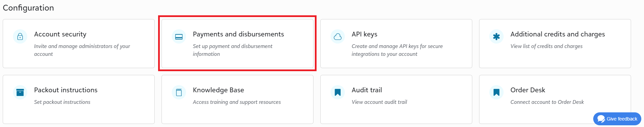The height and width of the screenshot is (127, 644).
Task: Click the Account security lock icon
Action: tap(20, 36)
